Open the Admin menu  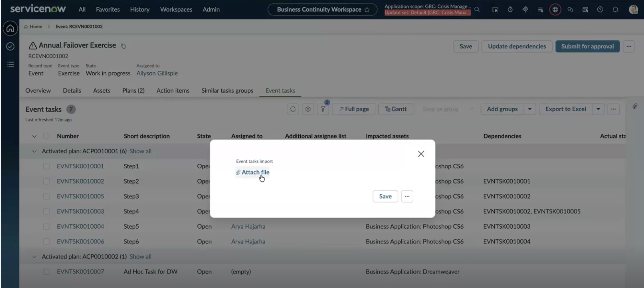(x=211, y=9)
